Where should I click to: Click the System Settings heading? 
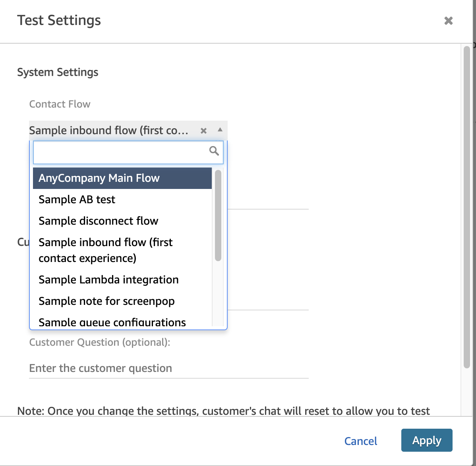click(x=58, y=73)
